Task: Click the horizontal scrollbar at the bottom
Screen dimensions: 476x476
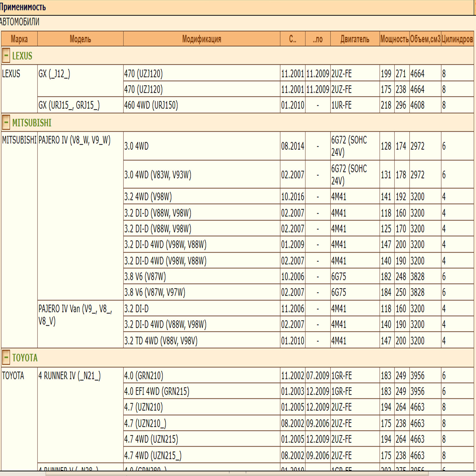Action: (238, 473)
